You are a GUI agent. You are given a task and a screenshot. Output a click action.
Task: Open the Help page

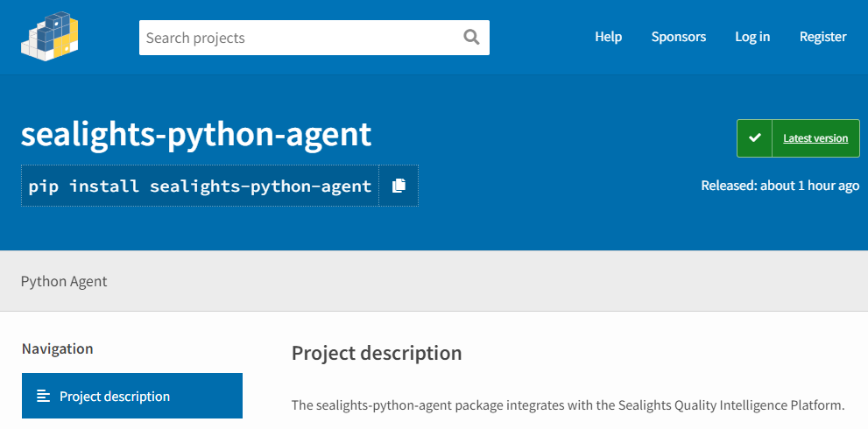(608, 37)
